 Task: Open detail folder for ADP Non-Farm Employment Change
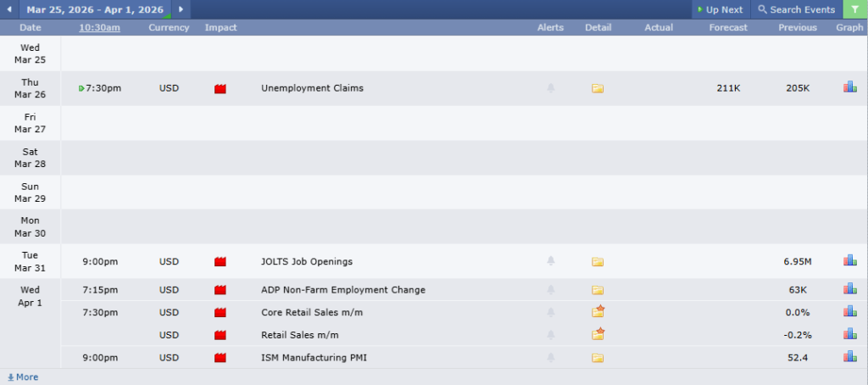(598, 290)
